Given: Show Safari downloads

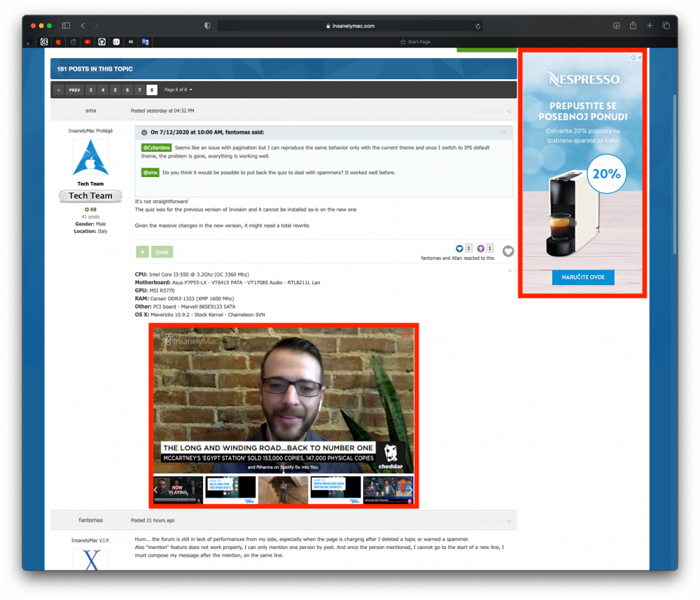Looking at the screenshot, I should [x=617, y=26].
